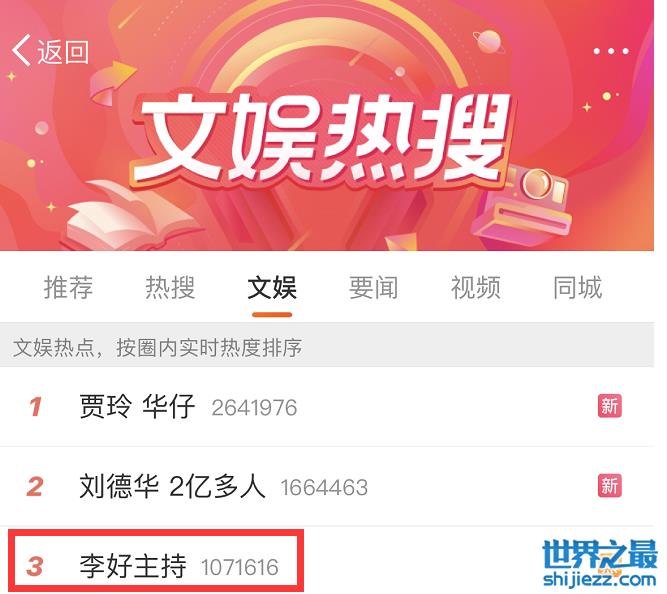Viewport: 667px width, 594px height.
Task: Open the 同城 tab
Action: click(x=578, y=287)
